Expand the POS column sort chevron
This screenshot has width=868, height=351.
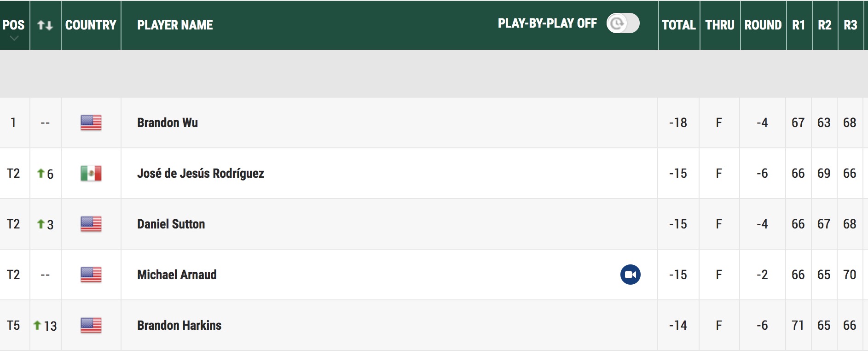[x=14, y=39]
